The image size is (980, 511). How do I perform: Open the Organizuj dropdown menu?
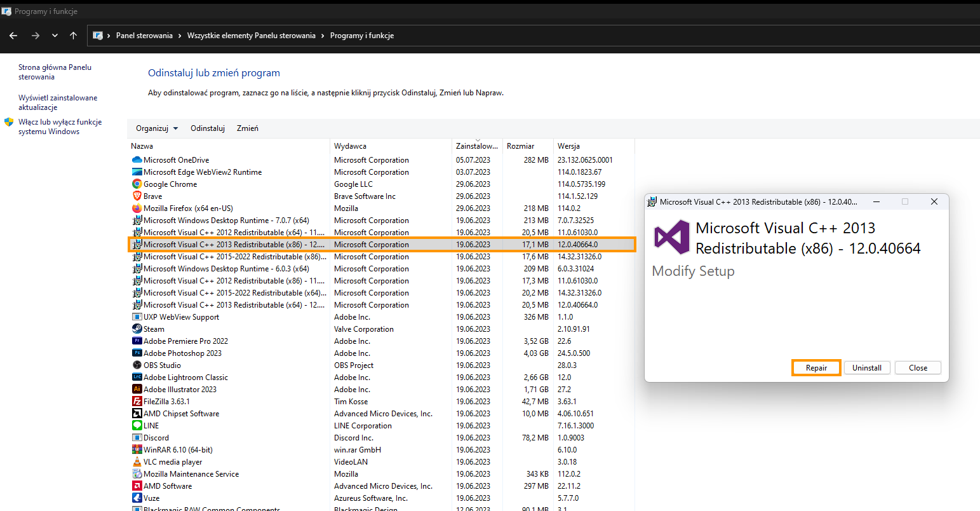coord(157,128)
